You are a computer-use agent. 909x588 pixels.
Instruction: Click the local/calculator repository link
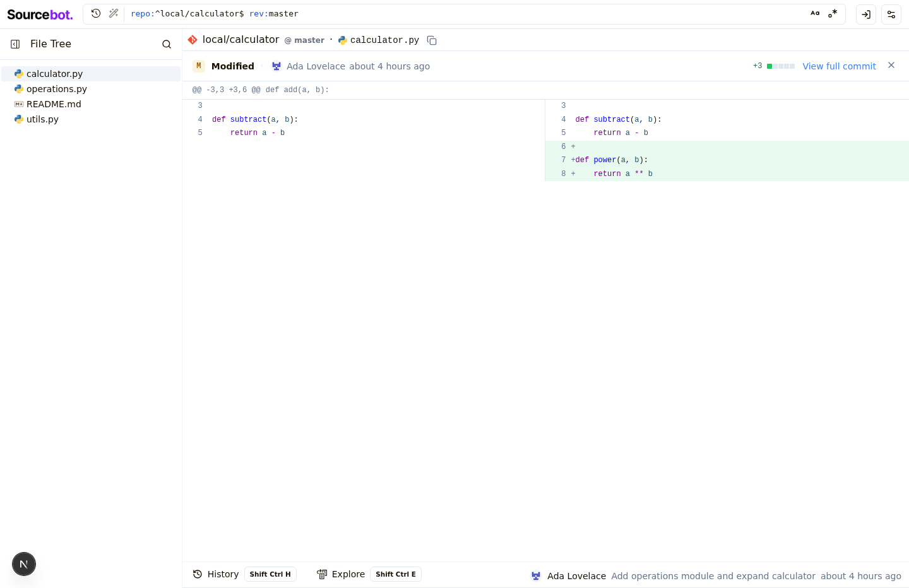pos(241,40)
